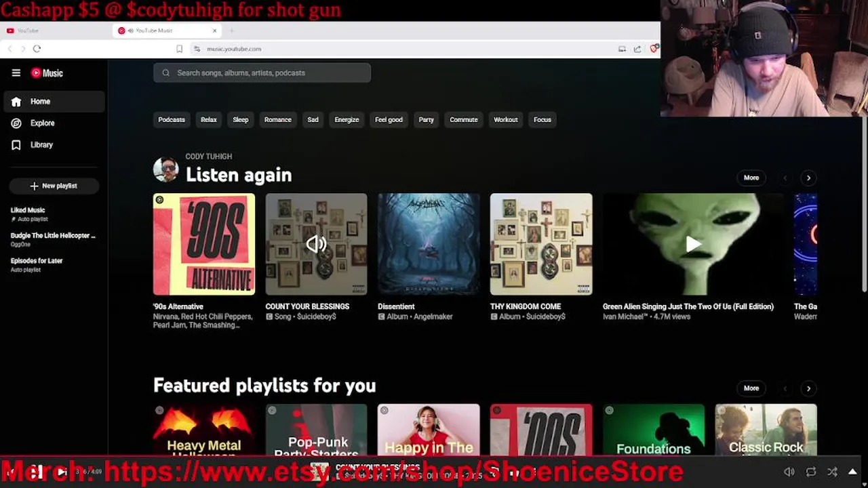Viewport: 868px width, 488px height.
Task: Click the browser share icon
Action: [x=637, y=49]
